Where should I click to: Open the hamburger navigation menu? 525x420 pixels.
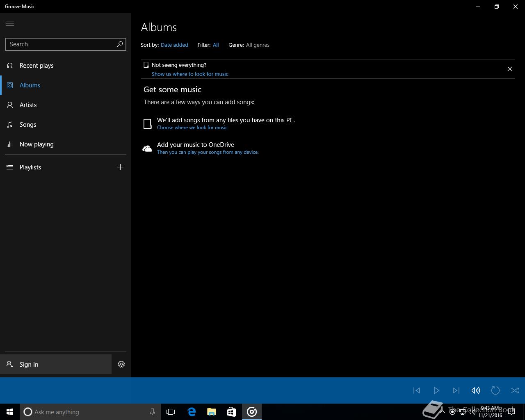(10, 23)
